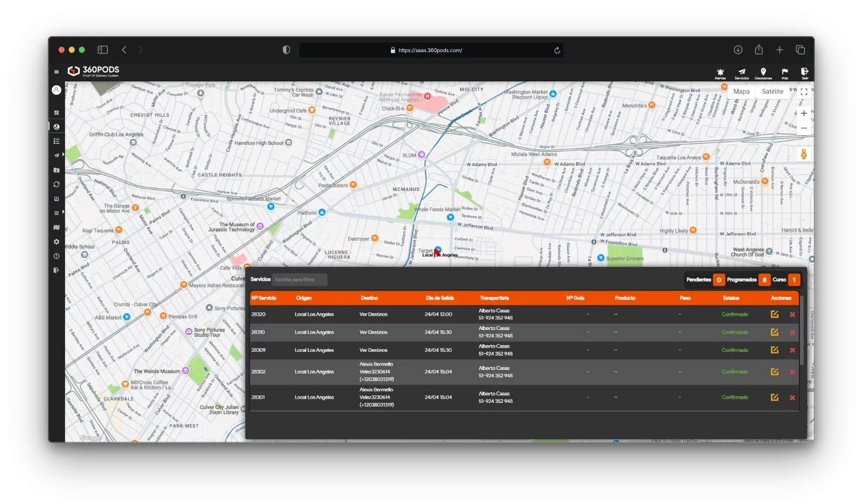Expand the paper plane submenu in sidebar
The width and height of the screenshot is (859, 504).
click(56, 155)
